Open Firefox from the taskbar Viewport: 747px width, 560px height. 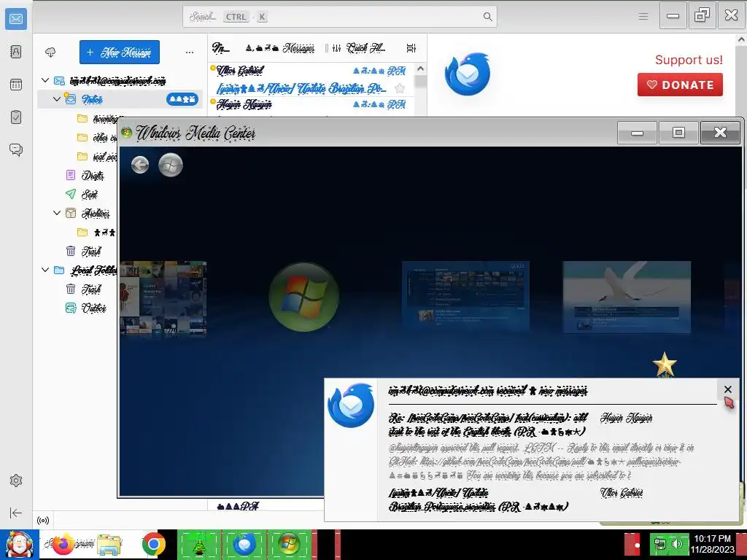pyautogui.click(x=63, y=544)
